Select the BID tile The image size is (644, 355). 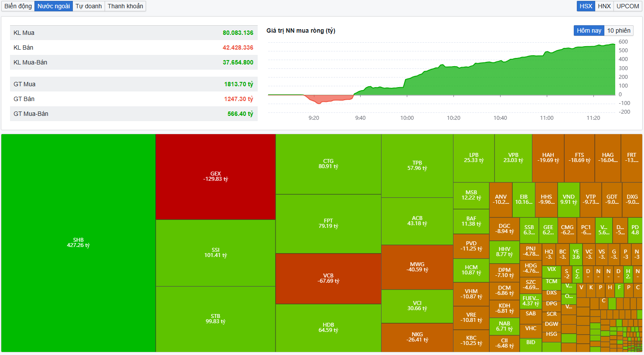[x=531, y=345]
